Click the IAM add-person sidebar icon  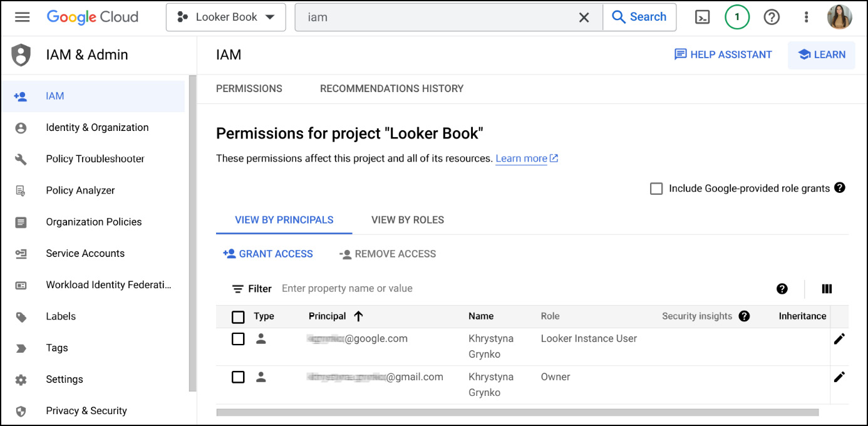[x=21, y=96]
